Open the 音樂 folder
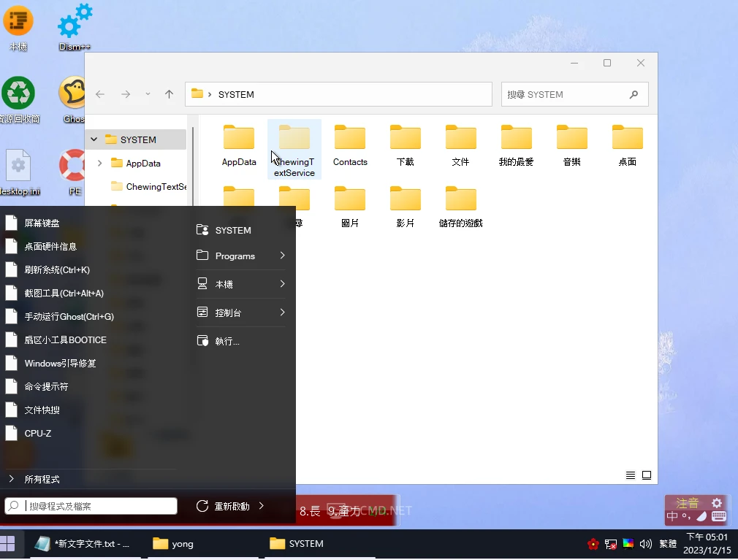This screenshot has width=738, height=560. 572,138
